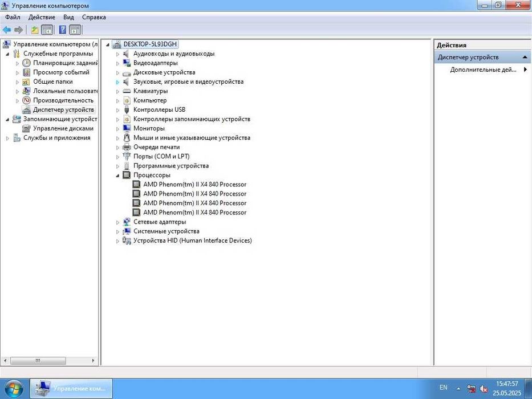Select the Очереди печати printer icon
This screenshot has height=399, width=532.
[127, 147]
